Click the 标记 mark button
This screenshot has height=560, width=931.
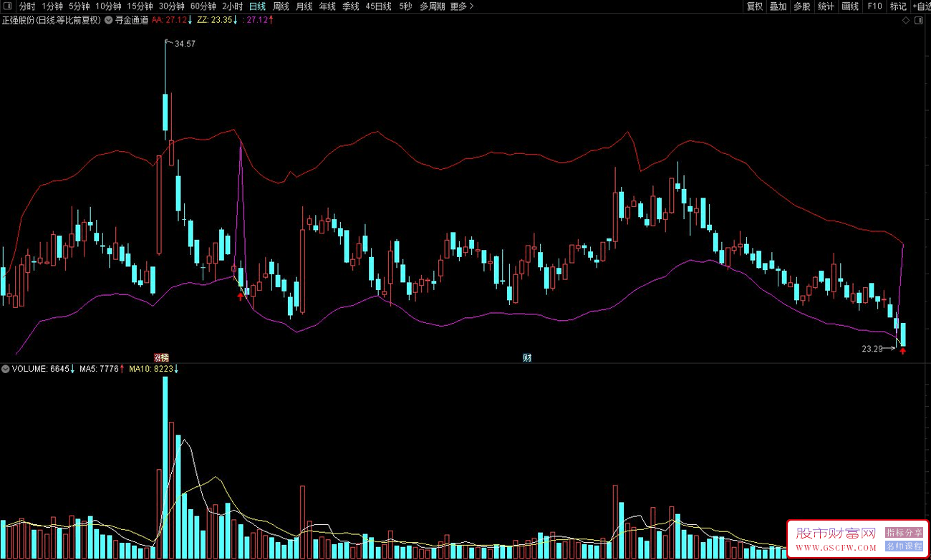pos(898,6)
